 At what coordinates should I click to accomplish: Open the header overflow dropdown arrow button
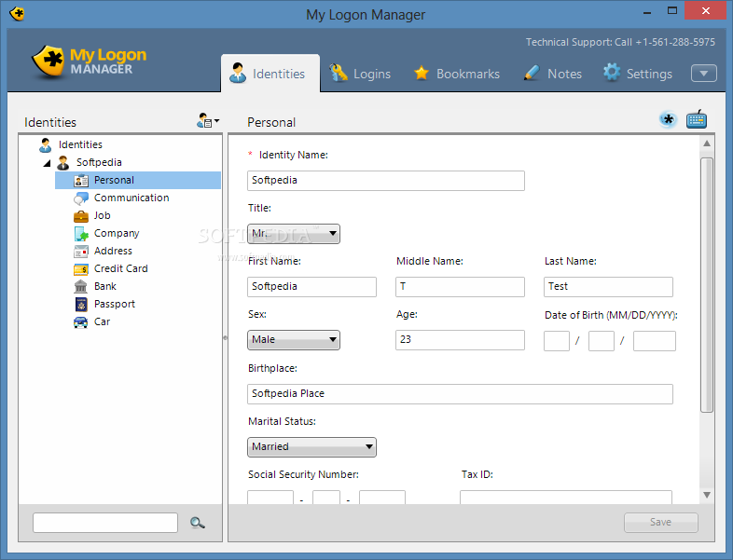[x=703, y=74]
